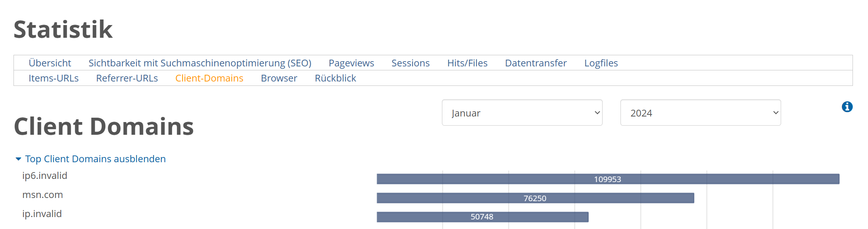Click the blue info icon
Image resolution: width=868 pixels, height=229 pixels.
click(x=847, y=107)
